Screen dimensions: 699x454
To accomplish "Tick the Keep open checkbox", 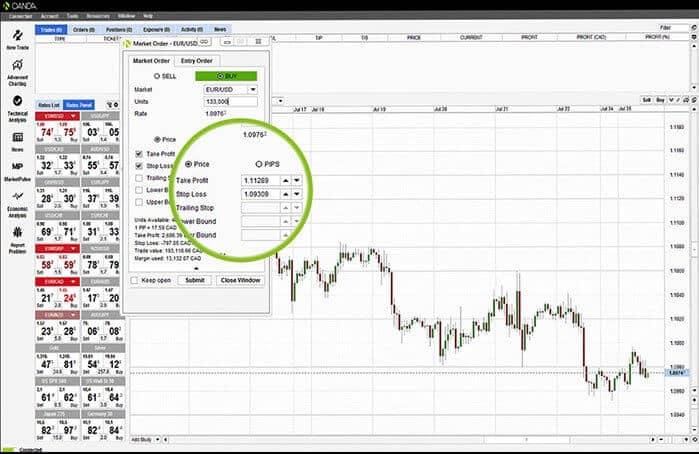I will pyautogui.click(x=134, y=281).
